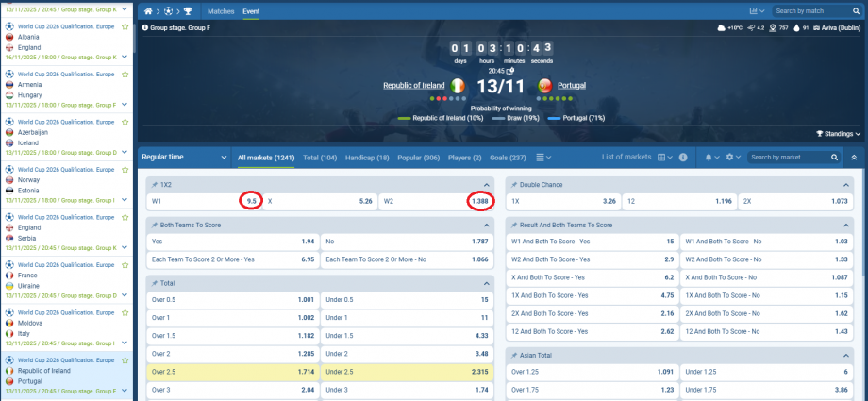Select the Handicap (18) tab
The width and height of the screenshot is (868, 401).
click(367, 158)
